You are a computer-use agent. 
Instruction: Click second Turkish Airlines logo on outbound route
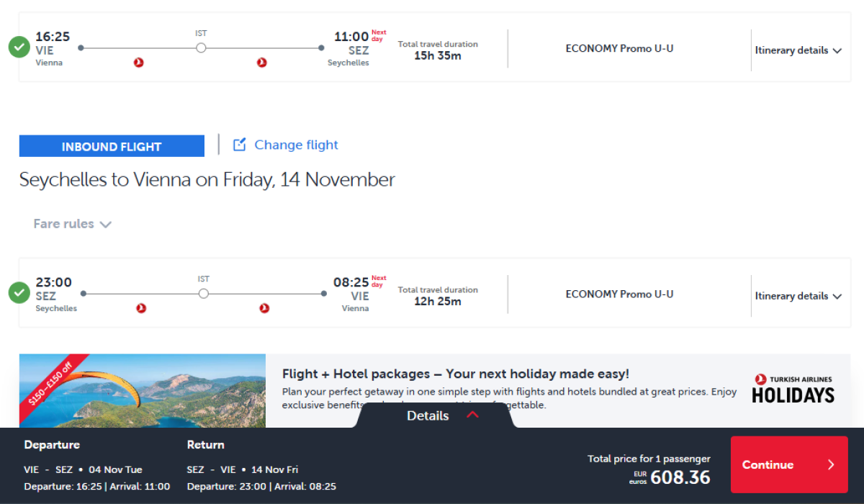(x=262, y=63)
